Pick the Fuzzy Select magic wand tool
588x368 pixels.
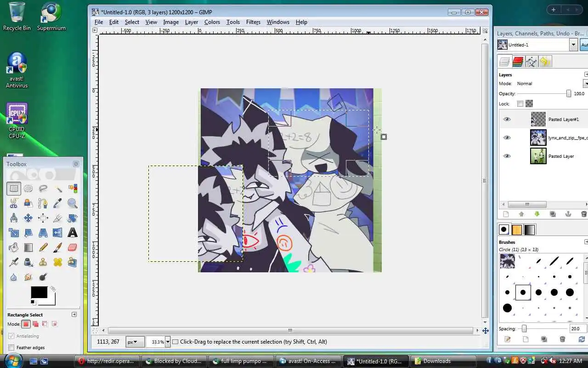(58, 188)
